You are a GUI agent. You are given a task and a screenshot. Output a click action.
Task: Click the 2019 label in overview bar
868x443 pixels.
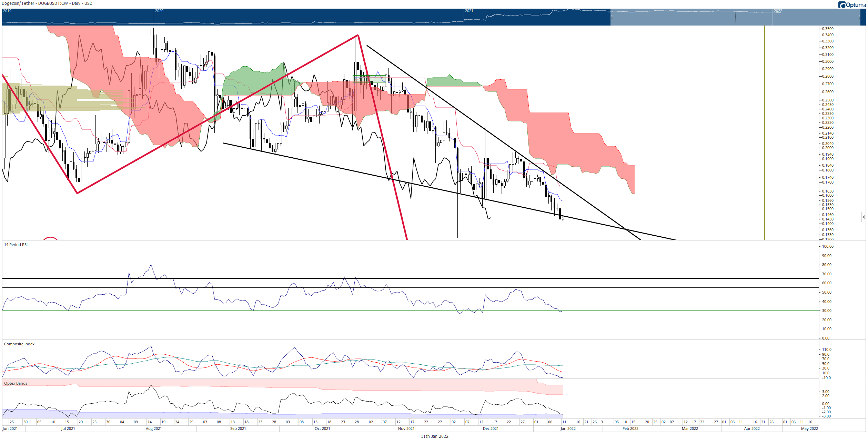[7, 11]
